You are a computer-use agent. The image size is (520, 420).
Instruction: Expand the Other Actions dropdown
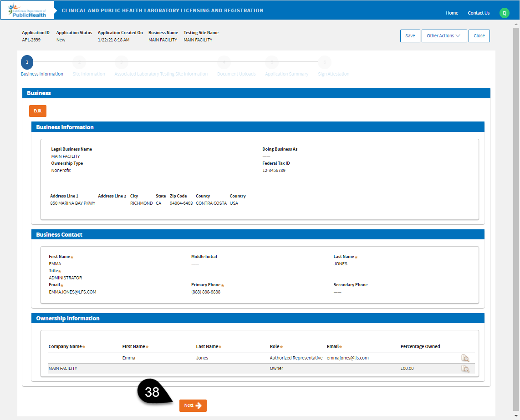tap(444, 36)
